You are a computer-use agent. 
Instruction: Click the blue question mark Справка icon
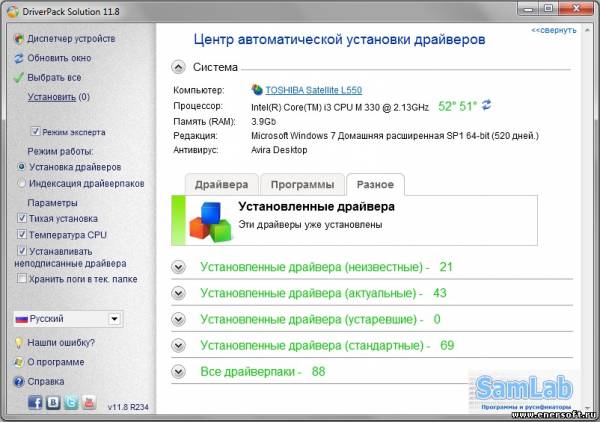pos(19,382)
